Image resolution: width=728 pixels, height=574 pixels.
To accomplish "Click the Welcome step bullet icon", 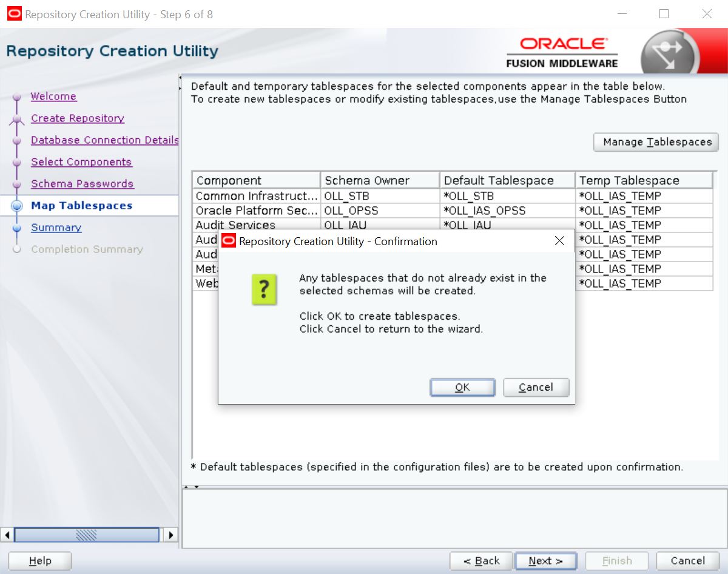I will [x=17, y=97].
